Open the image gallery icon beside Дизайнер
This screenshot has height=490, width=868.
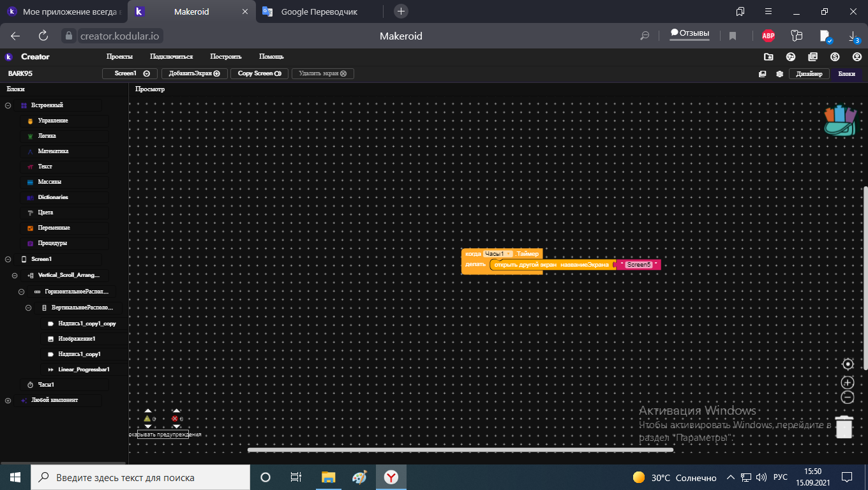[x=762, y=74]
